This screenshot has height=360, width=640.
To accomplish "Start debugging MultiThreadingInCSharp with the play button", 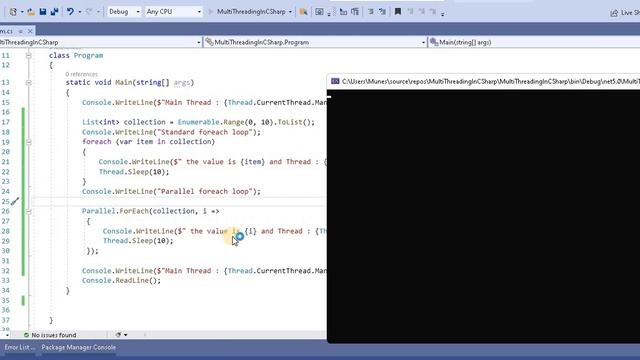I will [x=211, y=12].
